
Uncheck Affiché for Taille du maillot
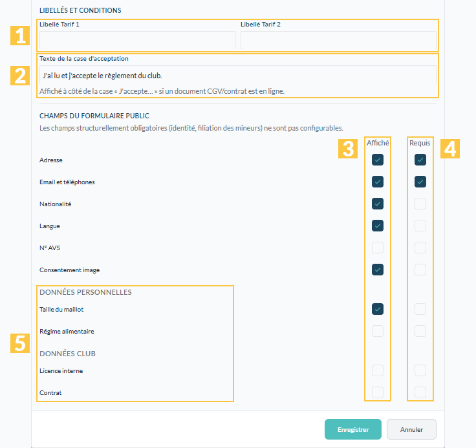(x=377, y=309)
